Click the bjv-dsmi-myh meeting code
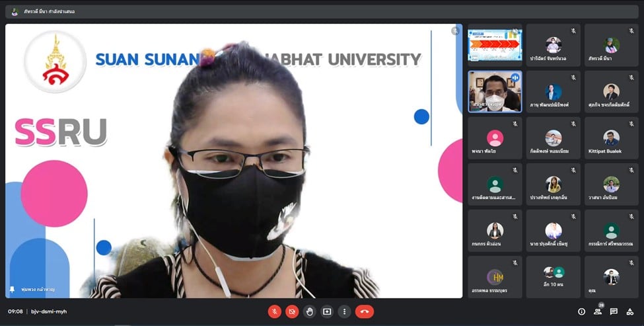 [49, 311]
